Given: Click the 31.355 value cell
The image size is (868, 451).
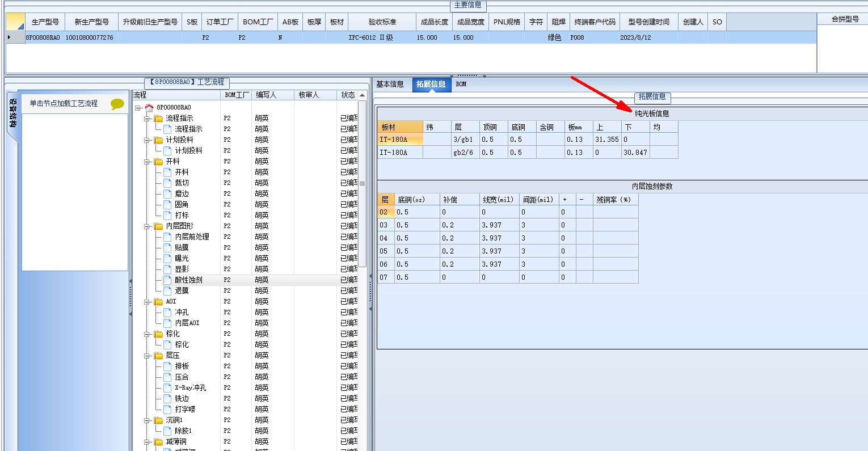Looking at the screenshot, I should [x=607, y=140].
